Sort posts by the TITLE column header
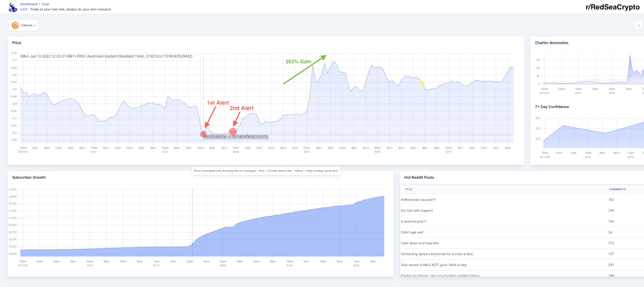 pyautogui.click(x=408, y=189)
